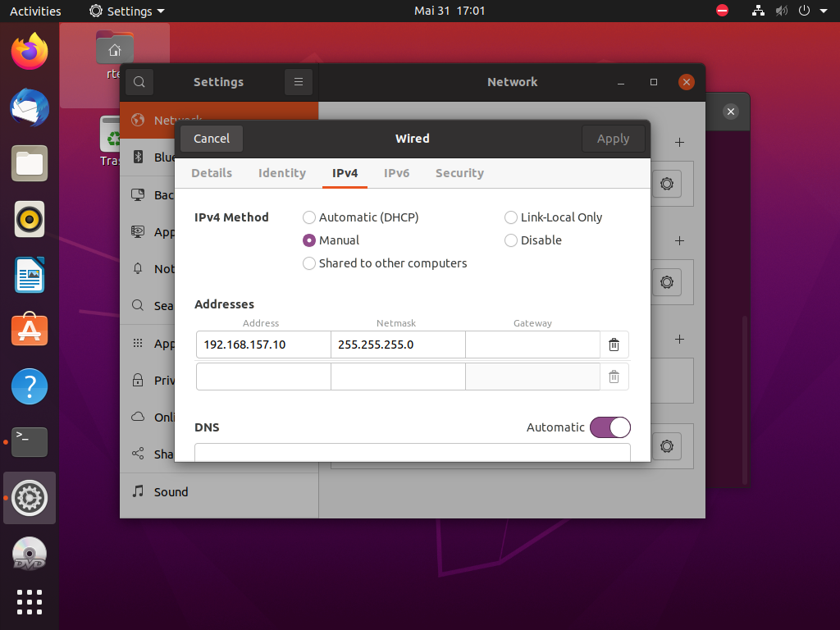This screenshot has height=630, width=840.
Task: Switch to the Security tab
Action: [x=459, y=173]
